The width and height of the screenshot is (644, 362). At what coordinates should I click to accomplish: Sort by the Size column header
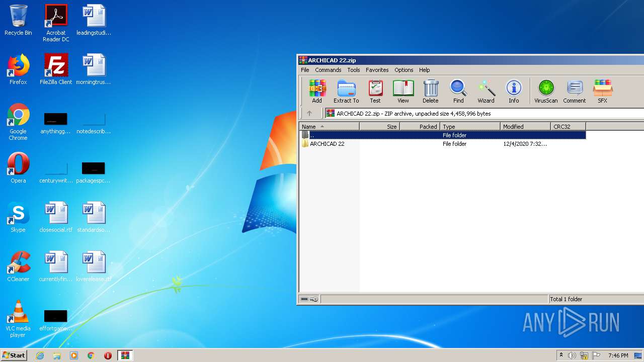379,127
